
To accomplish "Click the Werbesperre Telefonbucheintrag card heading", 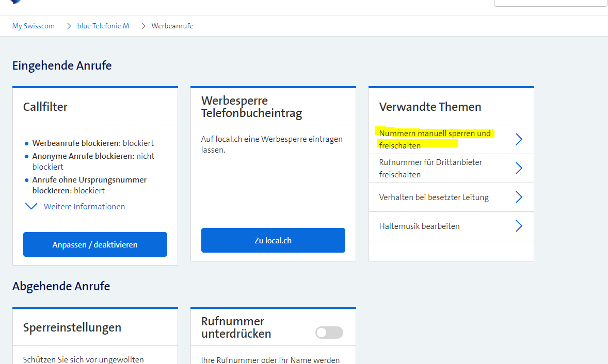I will [251, 107].
